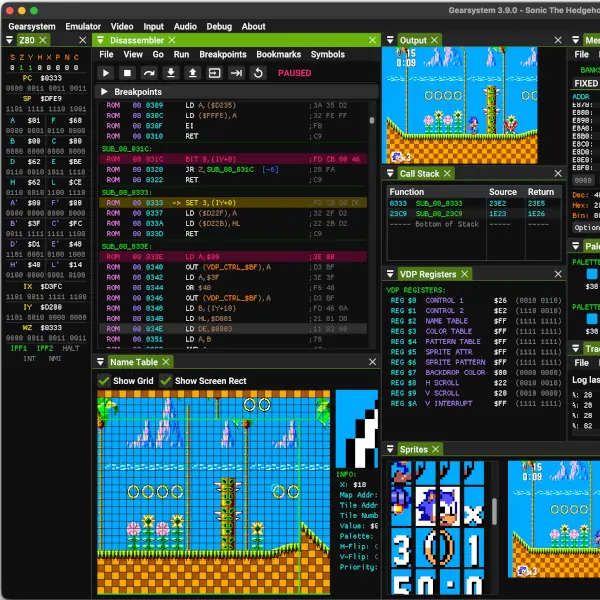Viewport: 600px width, 600px height.
Task: Close the Call Stack panel with far-right X
Action: 558,174
